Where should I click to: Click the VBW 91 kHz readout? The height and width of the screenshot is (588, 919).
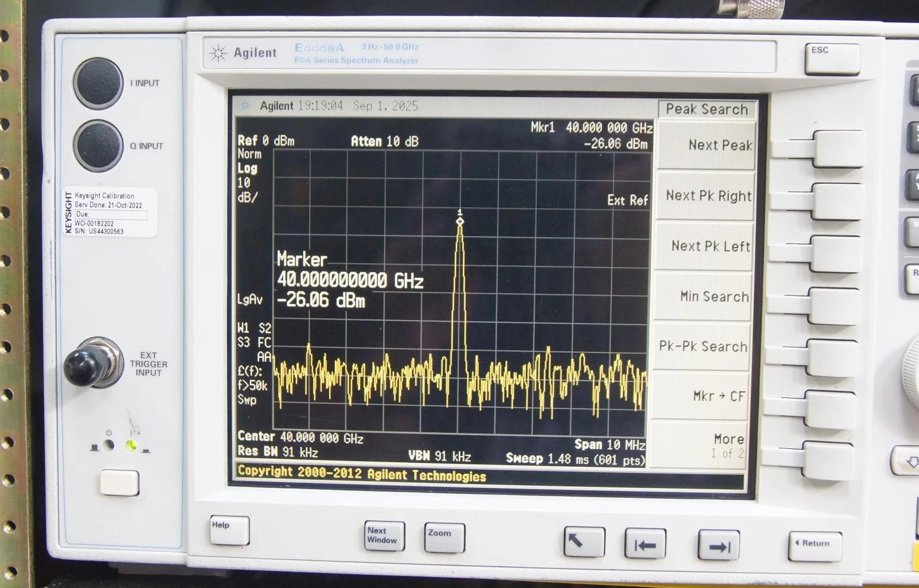click(439, 456)
